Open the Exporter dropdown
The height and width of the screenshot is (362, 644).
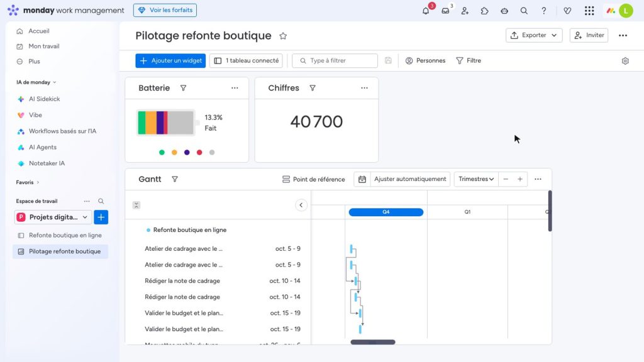pos(534,35)
